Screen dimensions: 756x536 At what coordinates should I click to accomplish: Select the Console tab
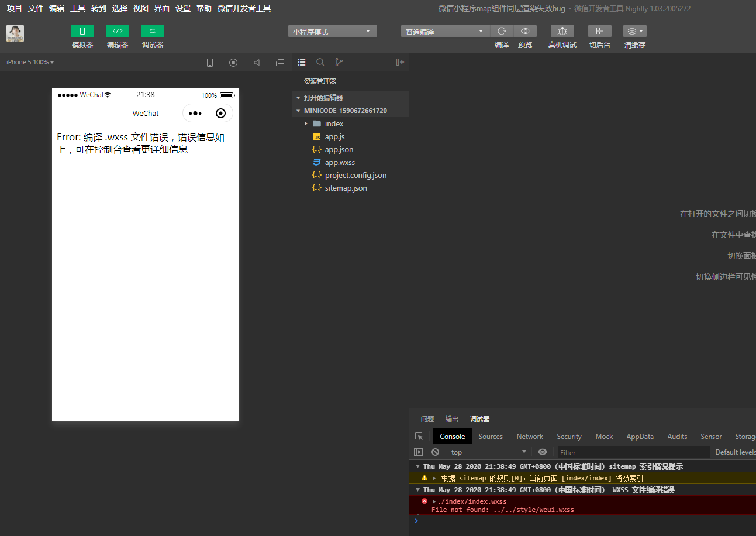click(453, 437)
